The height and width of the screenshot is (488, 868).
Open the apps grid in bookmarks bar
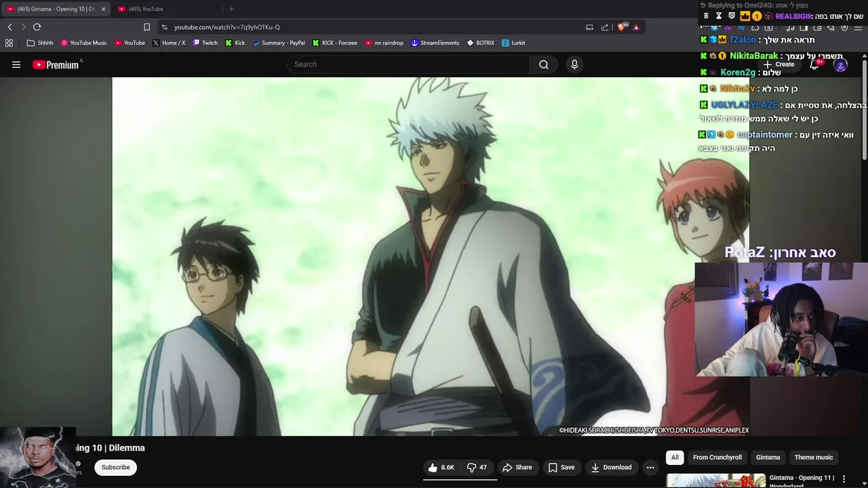coord(9,43)
